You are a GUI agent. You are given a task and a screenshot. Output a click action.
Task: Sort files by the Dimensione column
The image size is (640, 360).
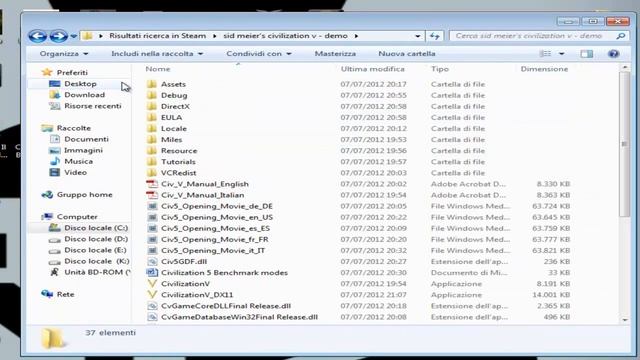[x=544, y=69]
